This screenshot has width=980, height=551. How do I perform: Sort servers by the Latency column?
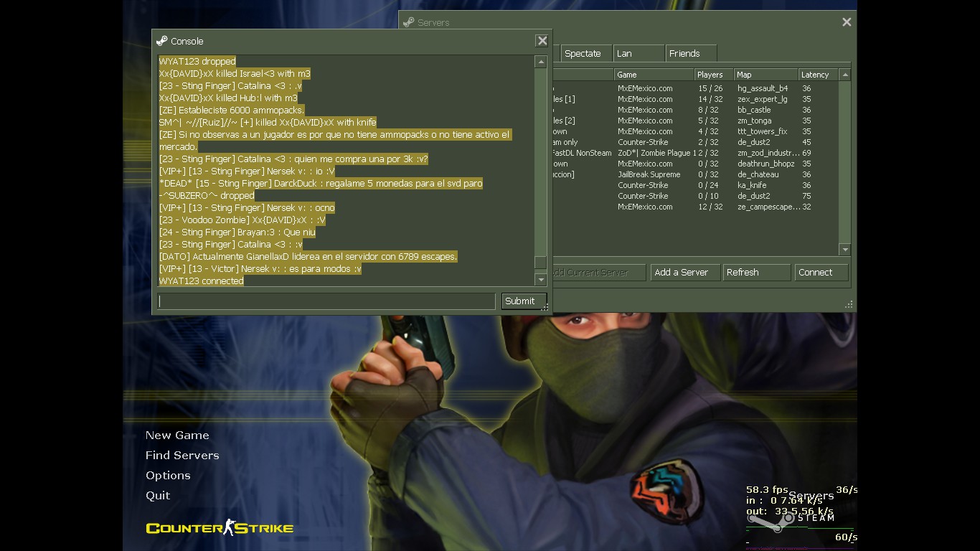(x=819, y=75)
